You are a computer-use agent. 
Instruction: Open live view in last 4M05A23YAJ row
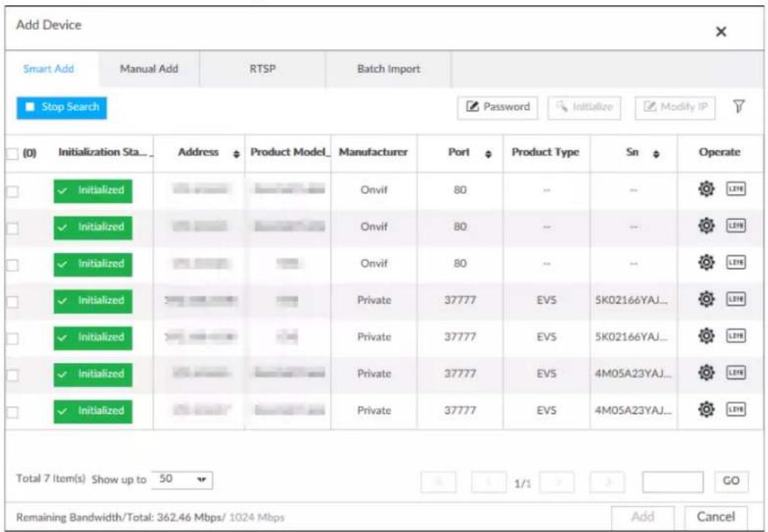736,409
